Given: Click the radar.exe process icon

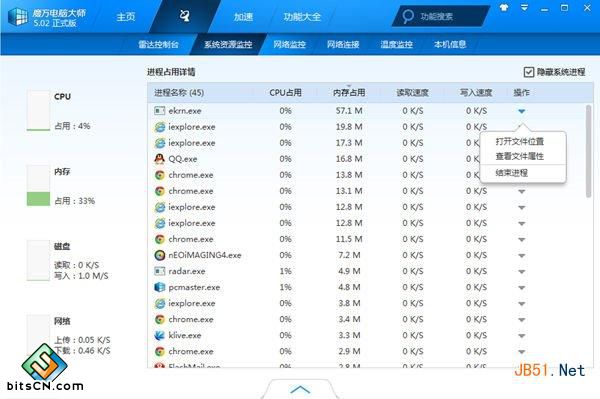Looking at the screenshot, I should pyautogui.click(x=160, y=271).
